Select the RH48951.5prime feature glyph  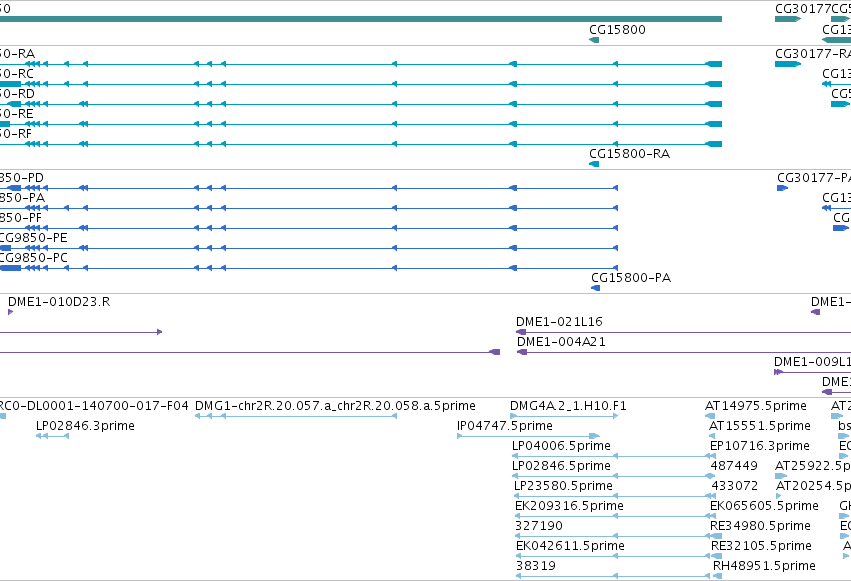click(x=718, y=576)
